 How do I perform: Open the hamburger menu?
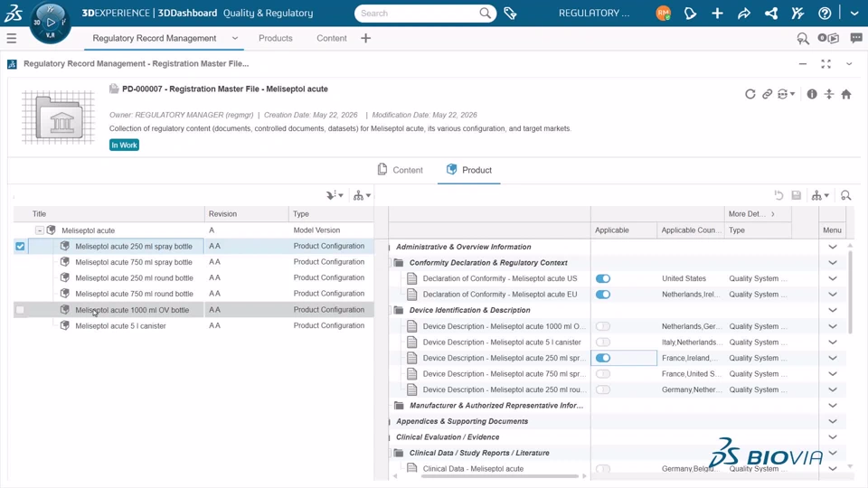(x=12, y=38)
